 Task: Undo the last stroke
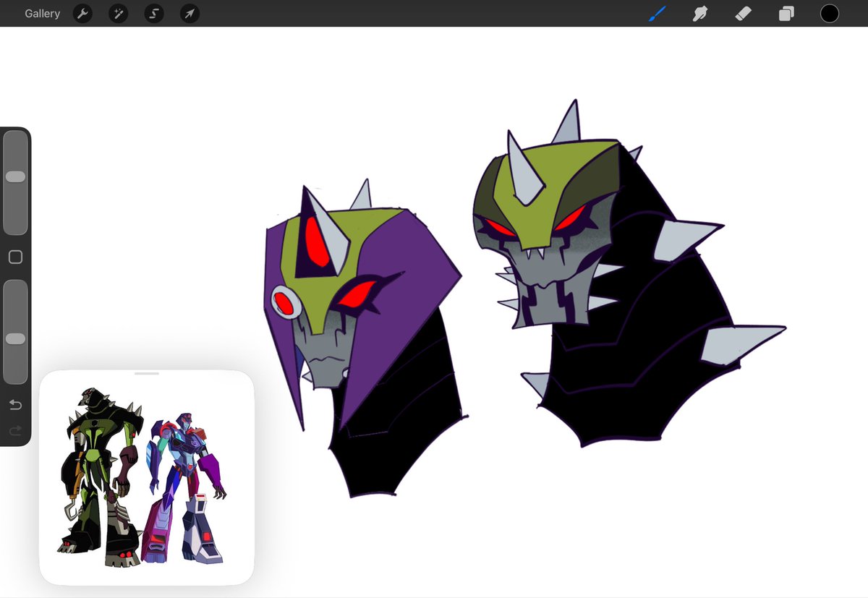15,405
